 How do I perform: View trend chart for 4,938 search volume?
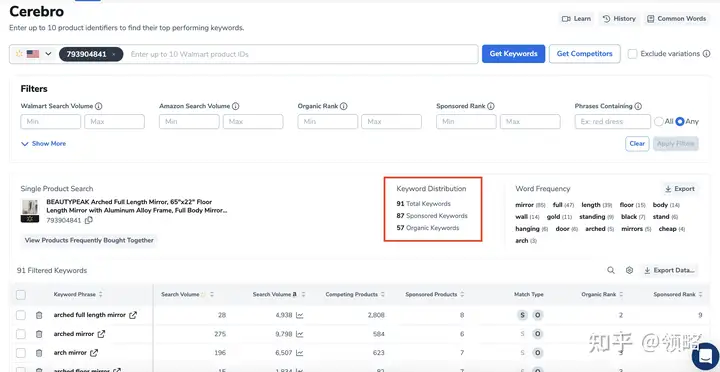click(x=299, y=315)
